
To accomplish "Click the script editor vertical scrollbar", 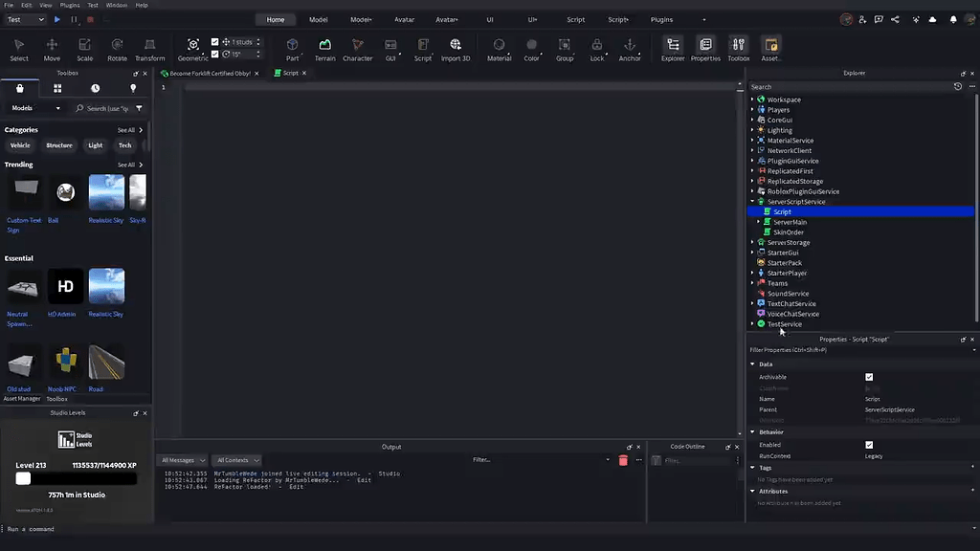I will point(740,259).
